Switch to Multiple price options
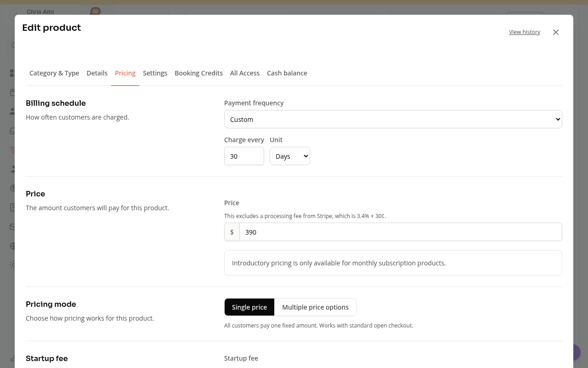The width and height of the screenshot is (588, 368). (x=315, y=307)
